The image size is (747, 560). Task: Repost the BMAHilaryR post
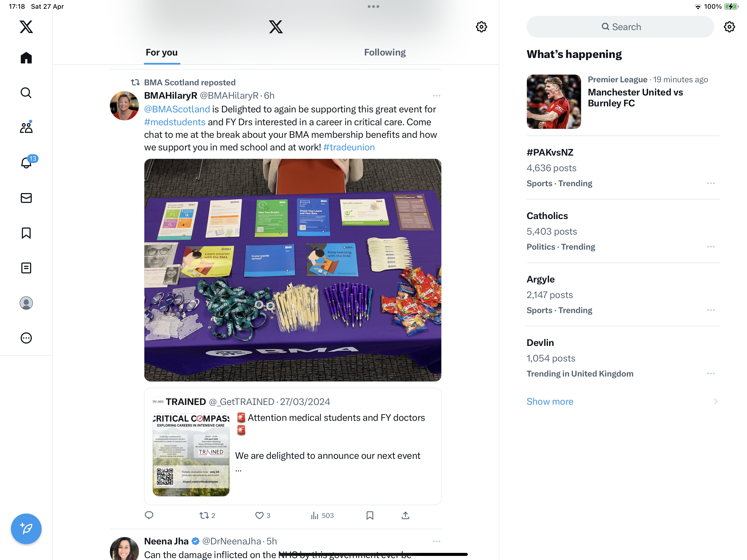207,515
